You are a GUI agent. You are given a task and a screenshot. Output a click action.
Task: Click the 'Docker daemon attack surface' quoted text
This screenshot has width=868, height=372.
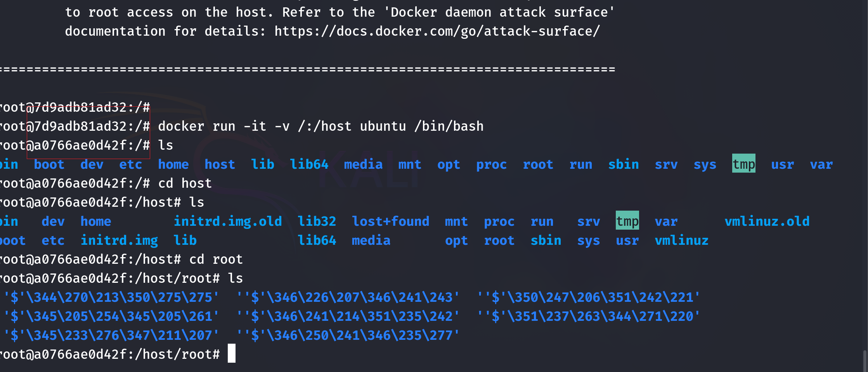coord(499,12)
